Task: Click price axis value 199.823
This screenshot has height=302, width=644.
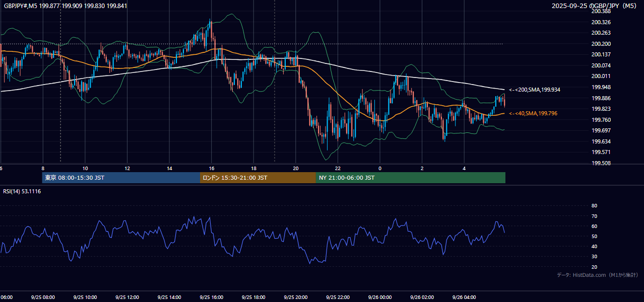Action: pos(601,109)
